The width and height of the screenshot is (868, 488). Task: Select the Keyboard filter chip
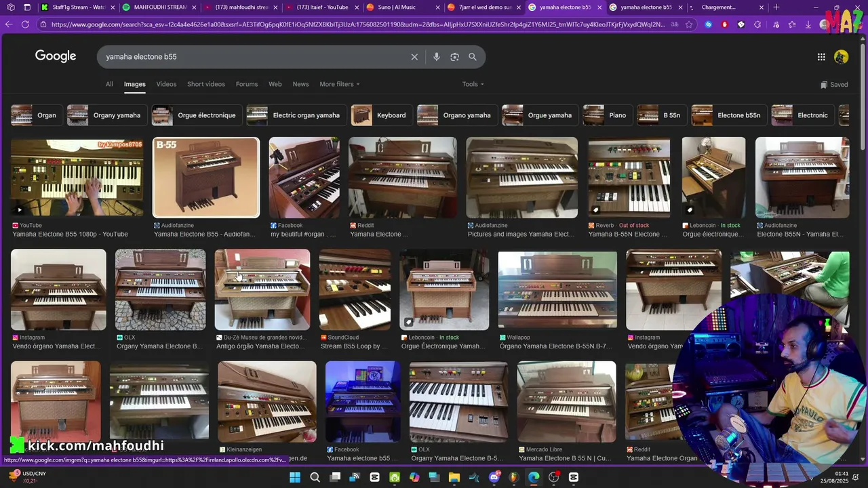tap(382, 115)
